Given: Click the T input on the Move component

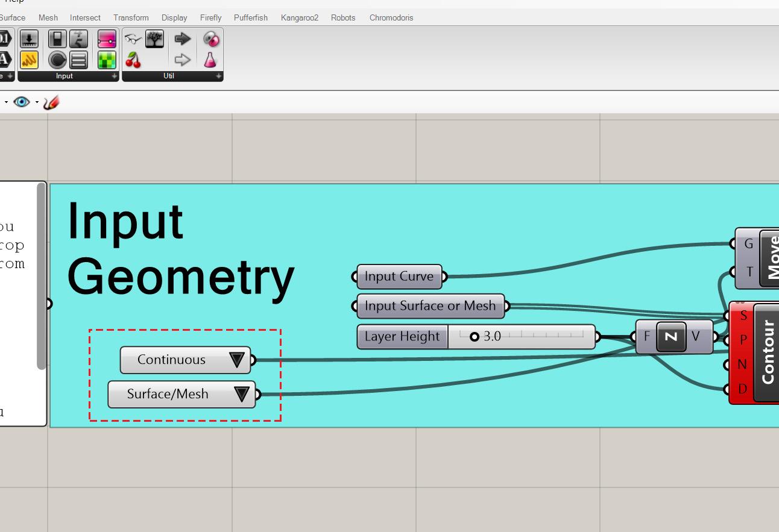Looking at the screenshot, I should coord(749,272).
